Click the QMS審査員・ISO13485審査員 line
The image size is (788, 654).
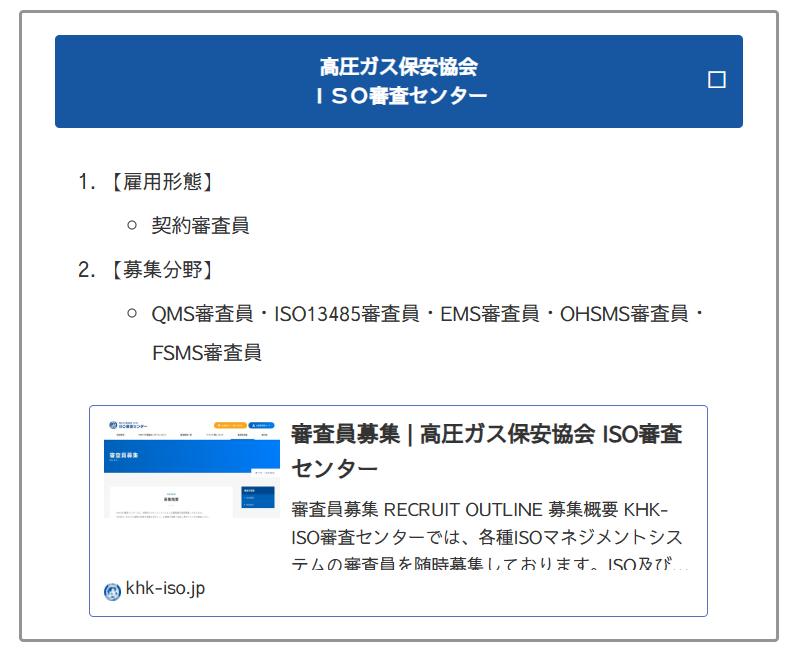[429, 314]
